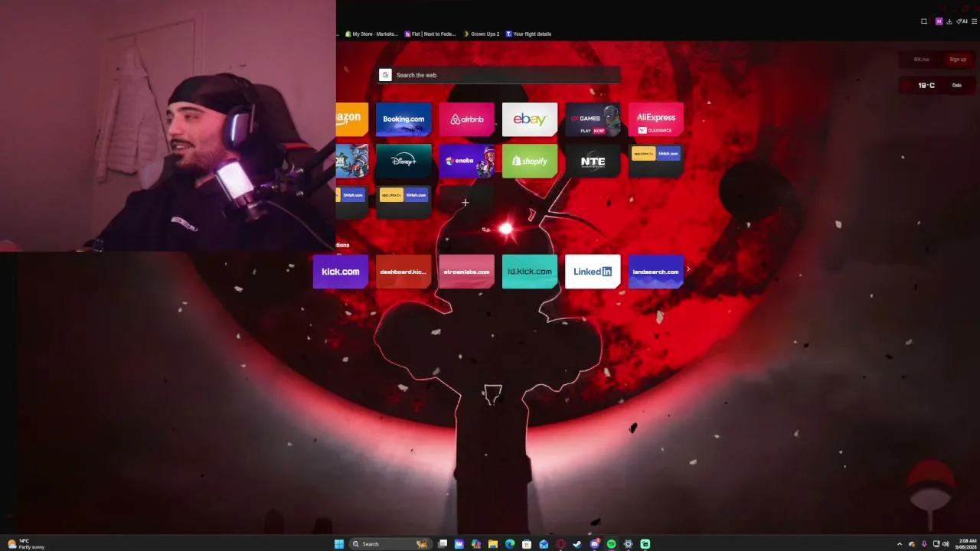Open the Airbnb speed dial tile
Image resolution: width=980 pixels, height=551 pixels.
point(467,119)
